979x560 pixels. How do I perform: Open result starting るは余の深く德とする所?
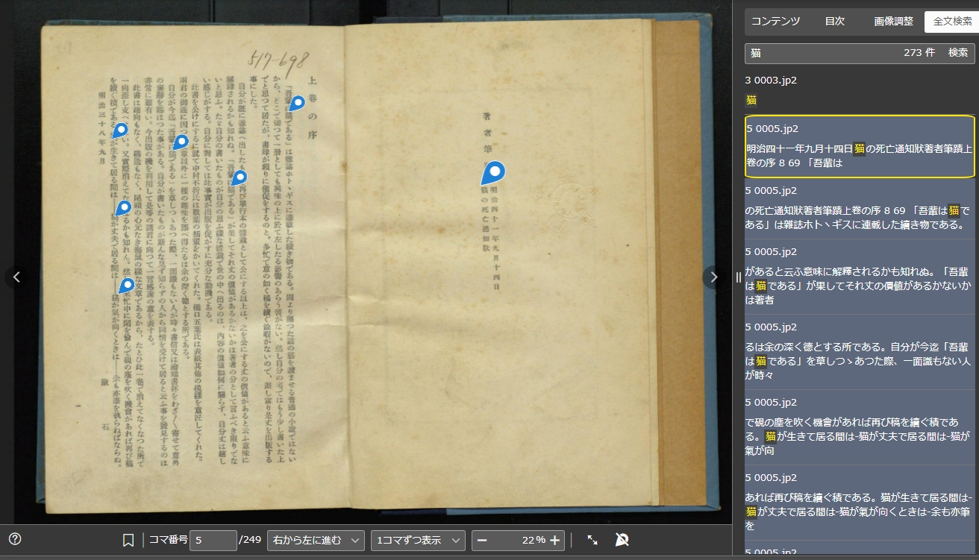coord(860,352)
